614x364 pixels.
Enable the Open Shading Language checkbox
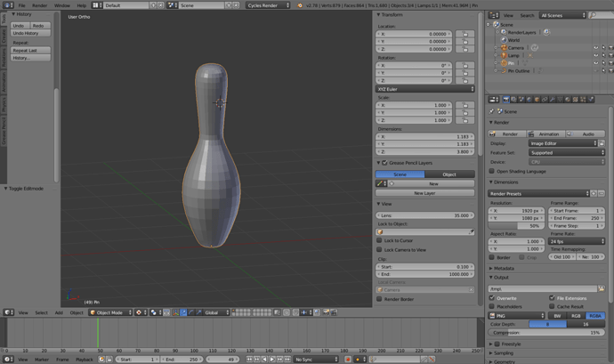pyautogui.click(x=493, y=171)
